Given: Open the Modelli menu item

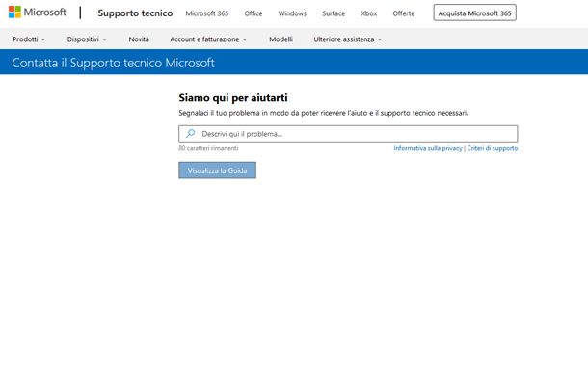Looking at the screenshot, I should (281, 39).
